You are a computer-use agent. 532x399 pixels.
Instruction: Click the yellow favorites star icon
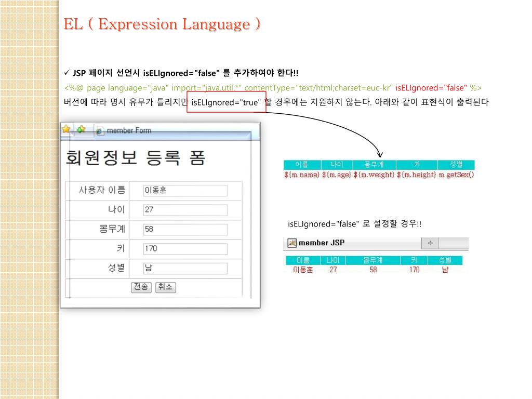(66, 129)
